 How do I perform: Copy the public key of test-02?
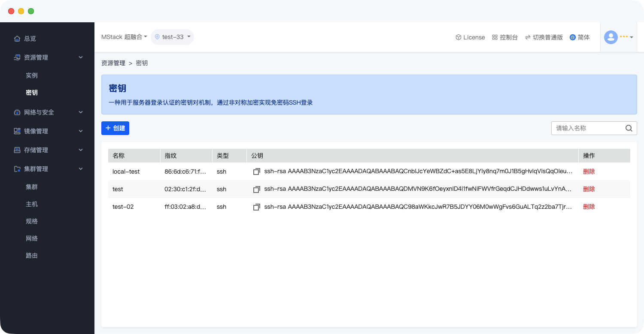pos(257,207)
